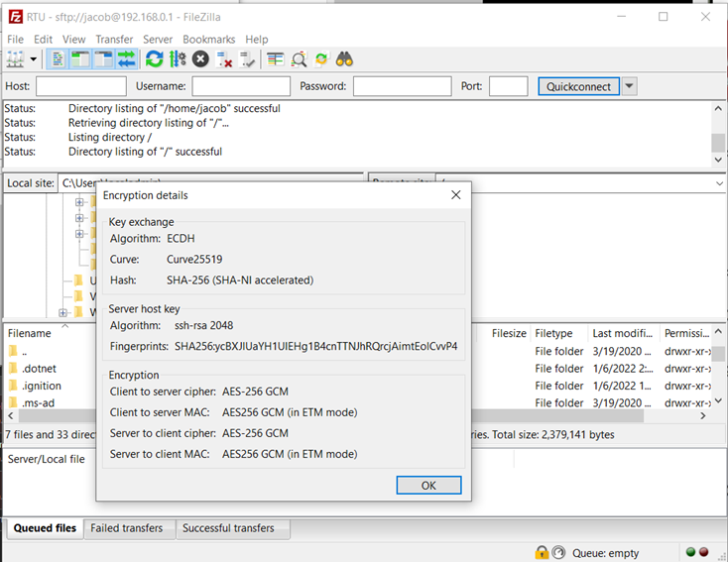
Task: Click the encryption lock status icon
Action: coord(542,552)
